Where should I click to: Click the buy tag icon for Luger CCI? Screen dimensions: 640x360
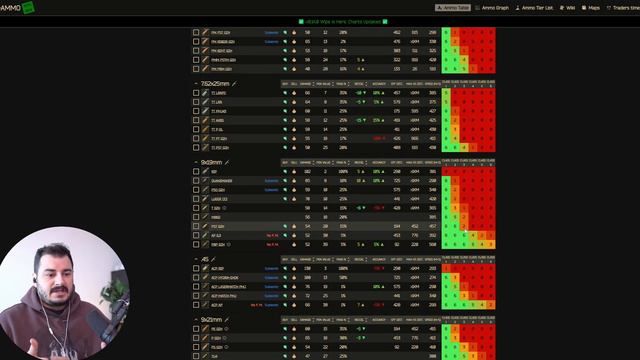285,199
